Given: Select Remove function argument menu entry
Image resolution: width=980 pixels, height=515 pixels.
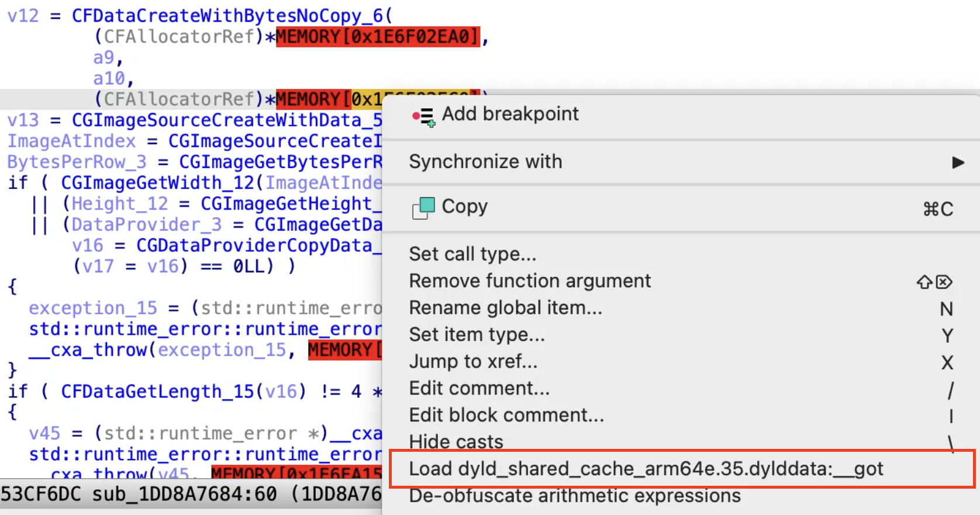Looking at the screenshot, I should [529, 281].
